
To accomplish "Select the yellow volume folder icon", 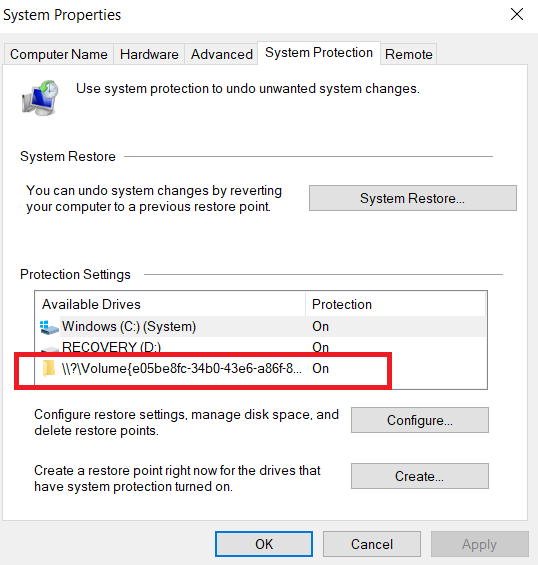I will [49, 368].
